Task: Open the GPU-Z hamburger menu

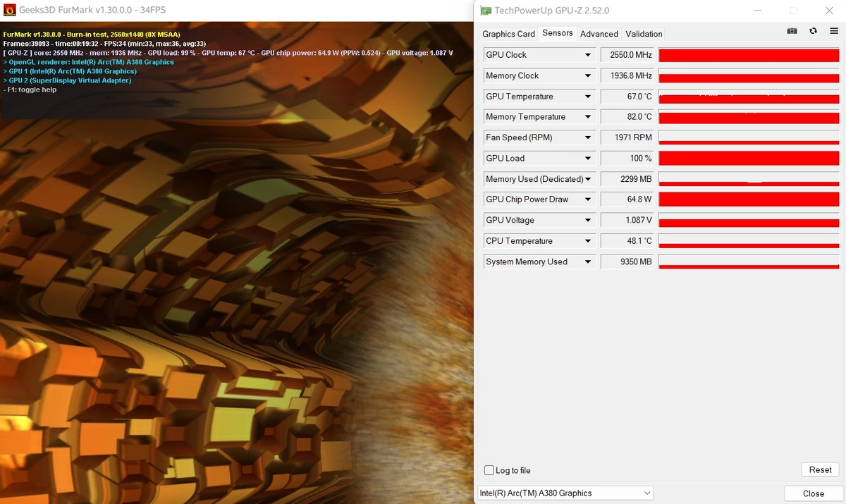Action: coord(834,31)
